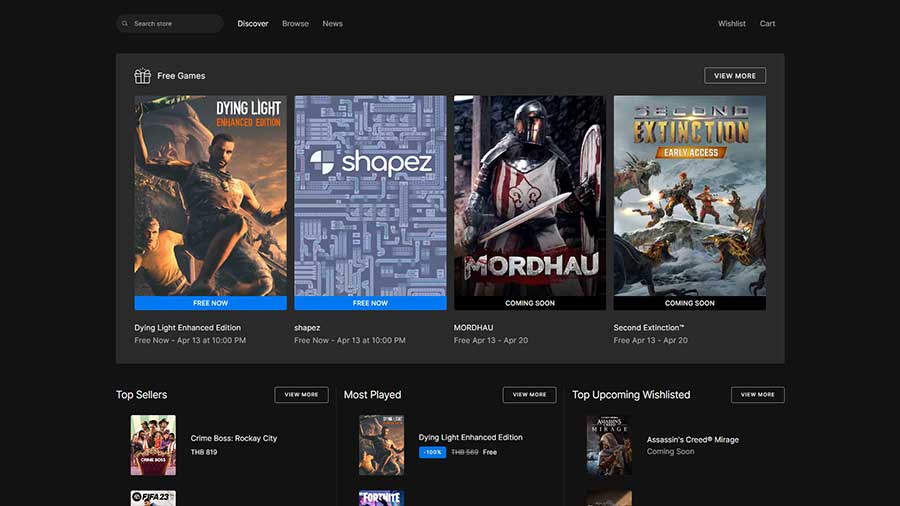Viewport: 900px width, 506px height.
Task: Click View More for Top Sellers
Action: 301,395
